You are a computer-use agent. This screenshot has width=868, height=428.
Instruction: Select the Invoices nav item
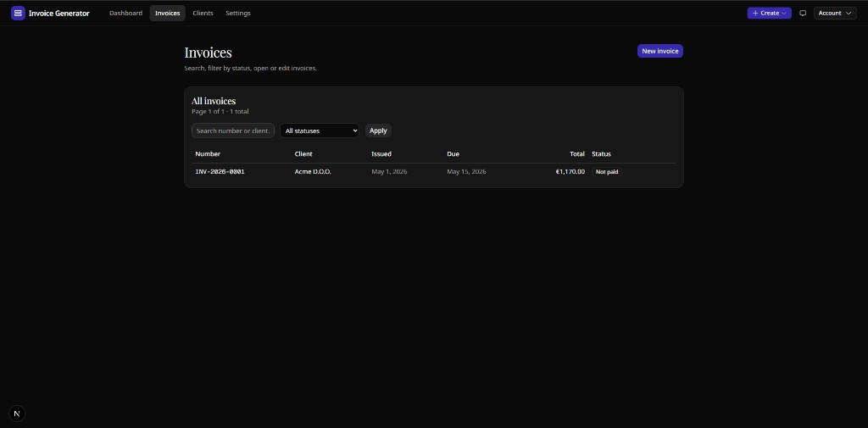[167, 14]
